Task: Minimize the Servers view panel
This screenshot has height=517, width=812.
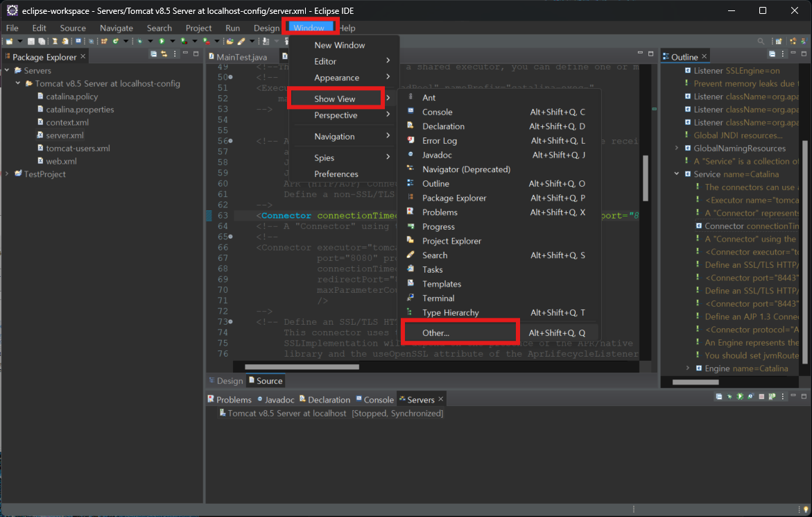Action: 793,396
